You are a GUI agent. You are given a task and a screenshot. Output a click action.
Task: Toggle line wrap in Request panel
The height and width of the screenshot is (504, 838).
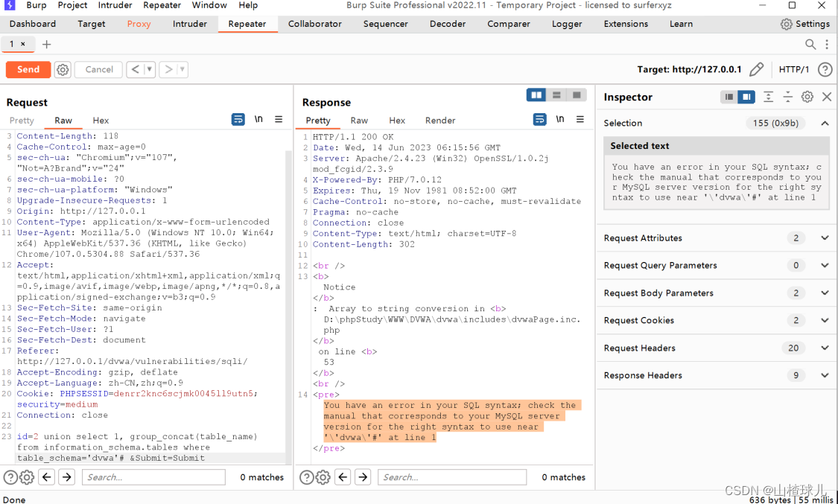tap(238, 120)
